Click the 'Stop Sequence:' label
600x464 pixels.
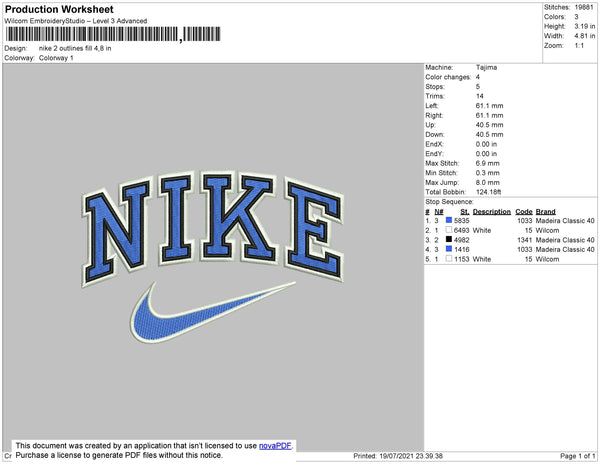pos(449,202)
